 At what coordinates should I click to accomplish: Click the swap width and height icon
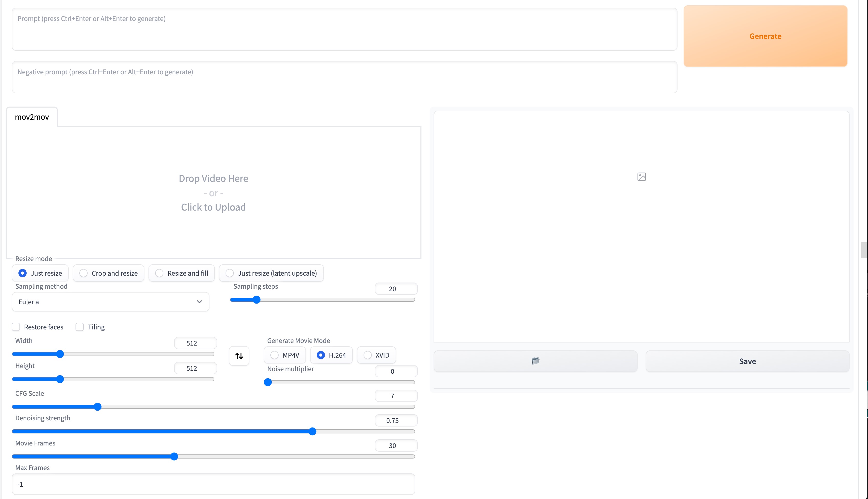(239, 356)
